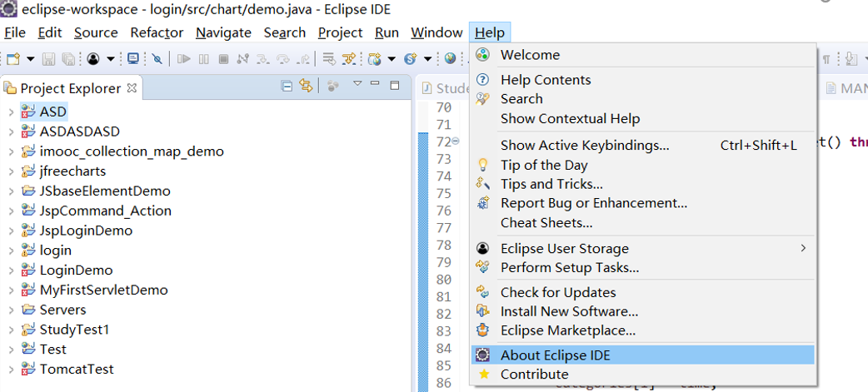Open the Eclipse User Storage submenu
This screenshot has width=868, height=392.
tap(643, 249)
